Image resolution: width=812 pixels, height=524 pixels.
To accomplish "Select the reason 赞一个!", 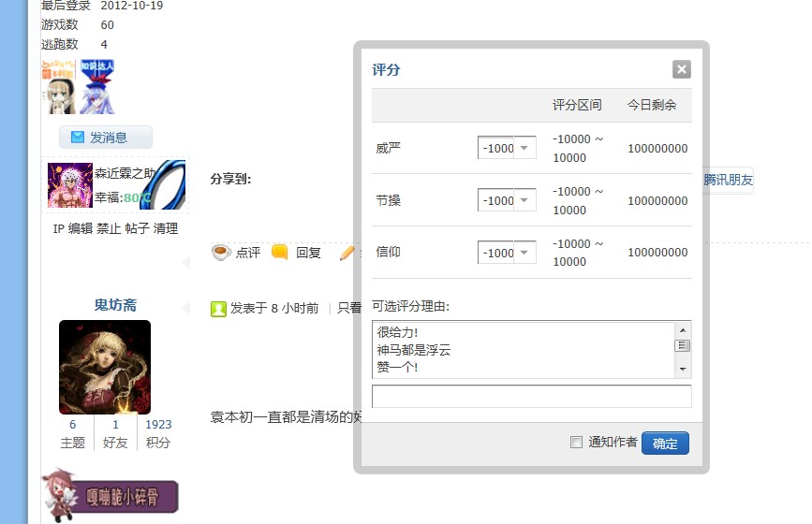I will [397, 367].
